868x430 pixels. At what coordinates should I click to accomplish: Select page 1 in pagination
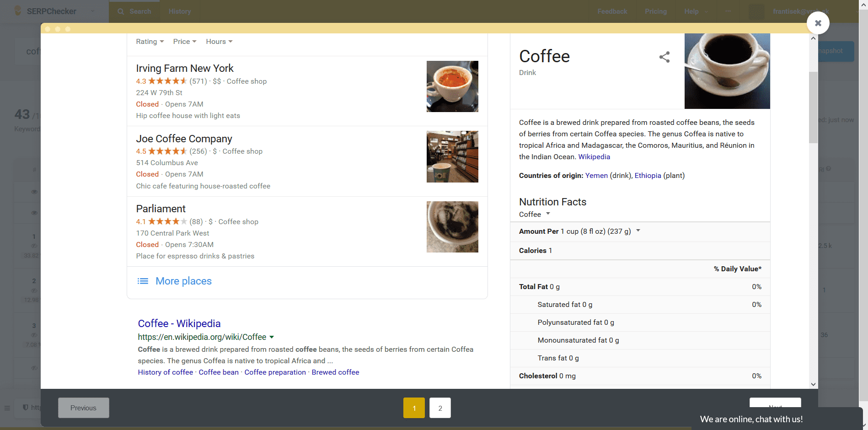point(414,408)
